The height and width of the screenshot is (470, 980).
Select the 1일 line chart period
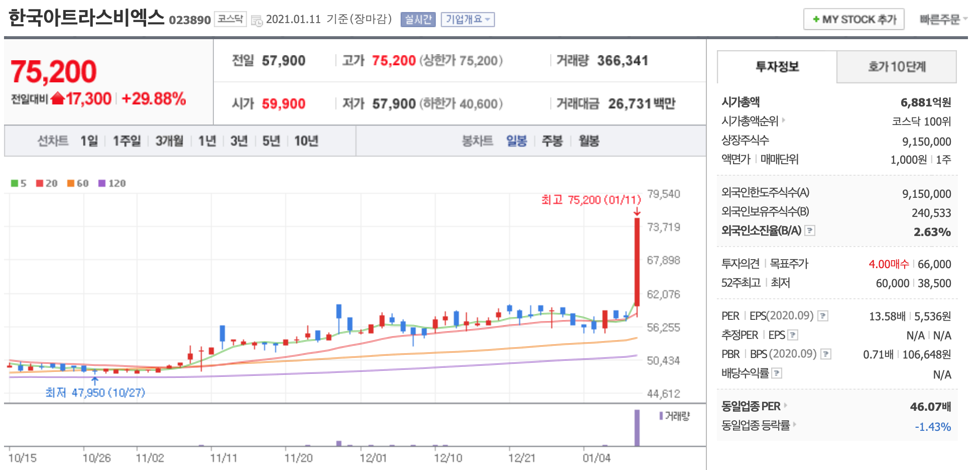click(x=89, y=141)
